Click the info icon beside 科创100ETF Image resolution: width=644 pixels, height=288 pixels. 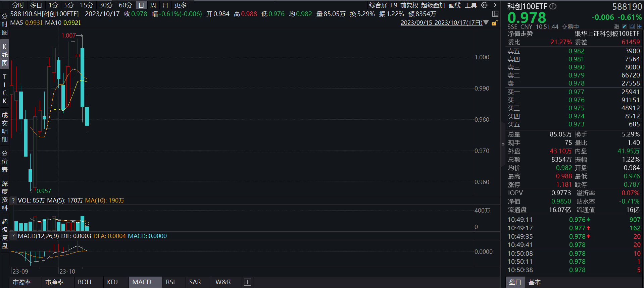point(553,6)
